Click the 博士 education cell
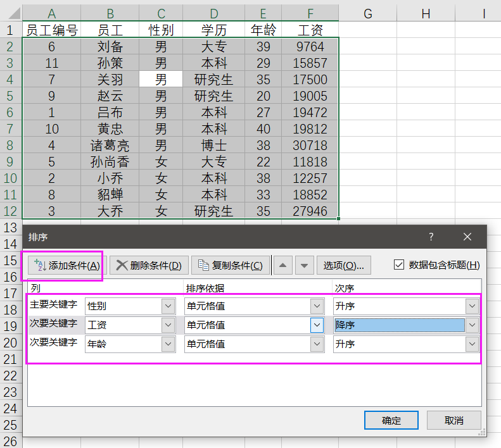The height and width of the screenshot is (448, 501). click(213, 145)
